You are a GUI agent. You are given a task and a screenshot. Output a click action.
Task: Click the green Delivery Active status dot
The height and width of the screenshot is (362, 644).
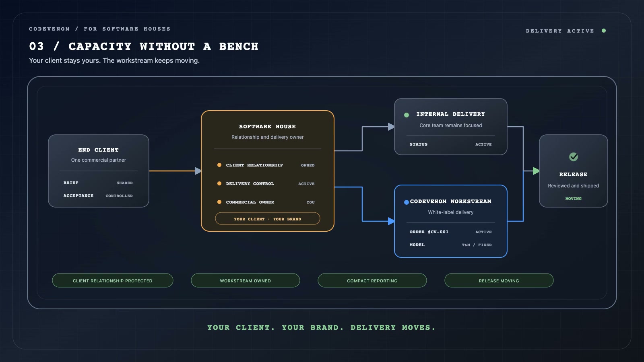coord(604,31)
